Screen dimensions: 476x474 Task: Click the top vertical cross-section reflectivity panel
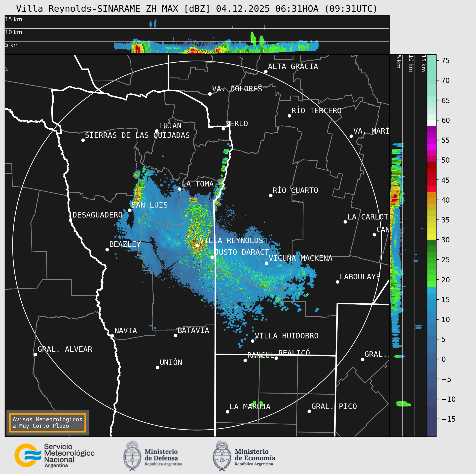click(x=197, y=35)
